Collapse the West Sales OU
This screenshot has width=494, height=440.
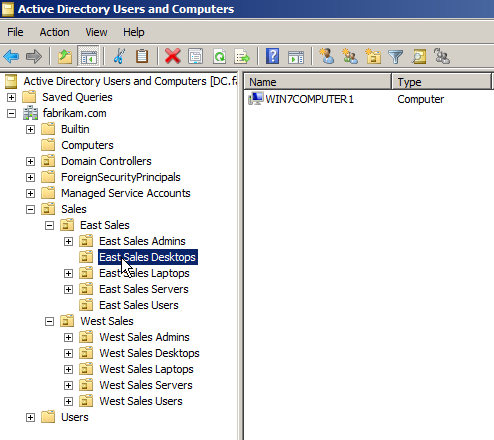pos(49,321)
